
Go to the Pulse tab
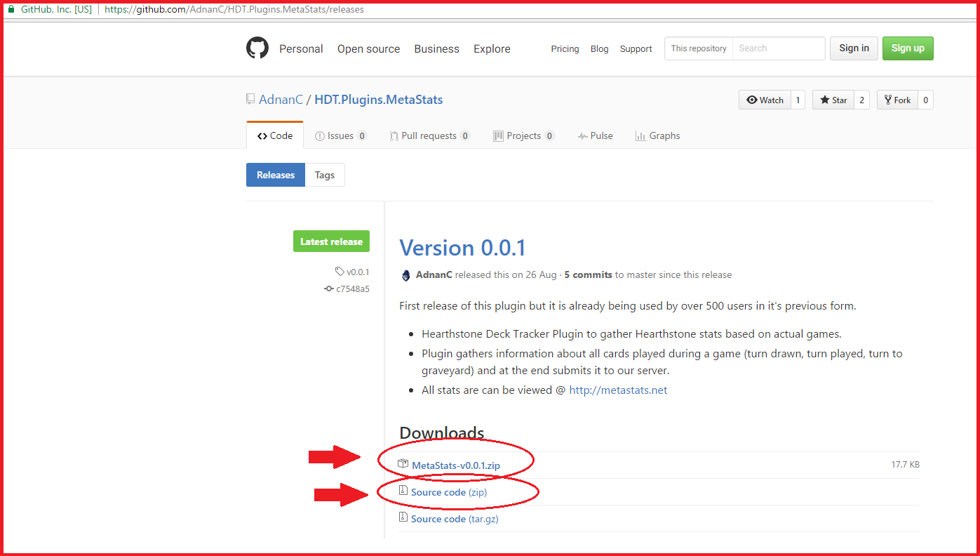tap(596, 135)
